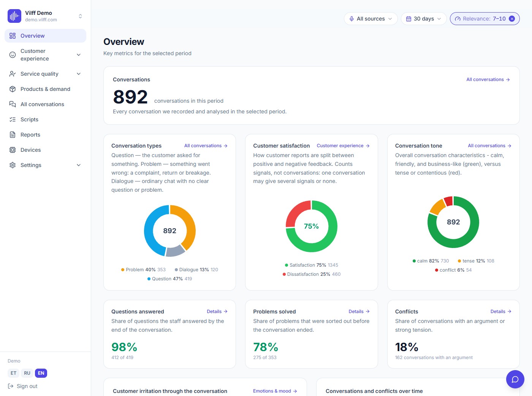Viewport: 532px width, 396px height.
Task: Click the All conversations speech bubbles icon
Action: (13, 104)
